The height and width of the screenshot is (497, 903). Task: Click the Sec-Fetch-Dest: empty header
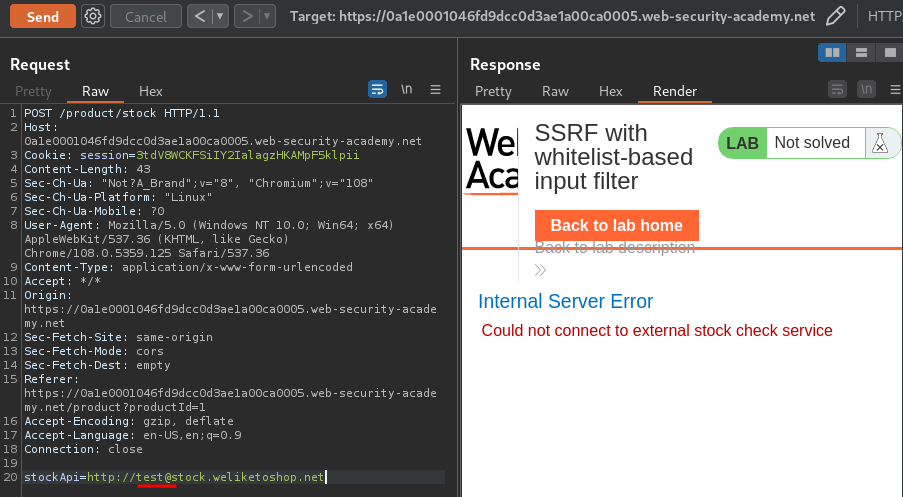tap(97, 365)
